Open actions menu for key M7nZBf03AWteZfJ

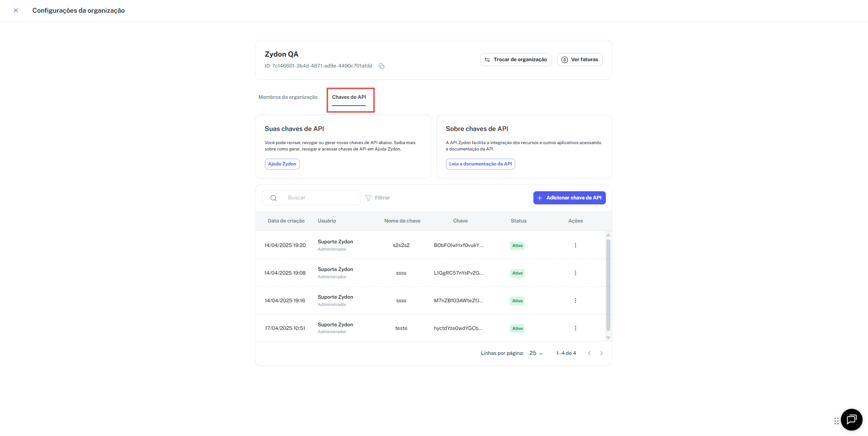coord(575,301)
